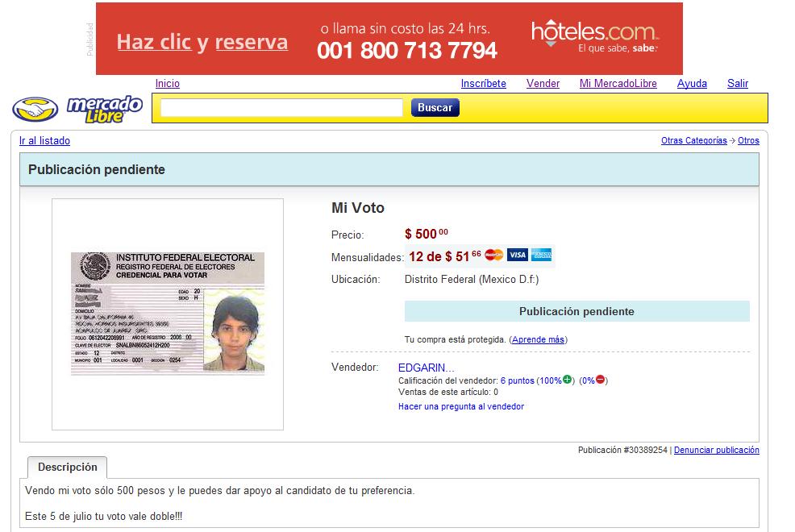Open the Inicio navigation link

[x=168, y=84]
